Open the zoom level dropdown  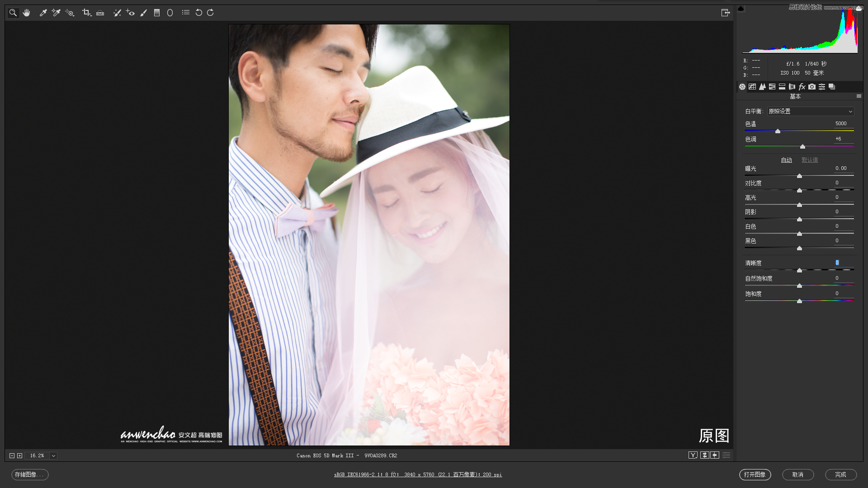(53, 455)
